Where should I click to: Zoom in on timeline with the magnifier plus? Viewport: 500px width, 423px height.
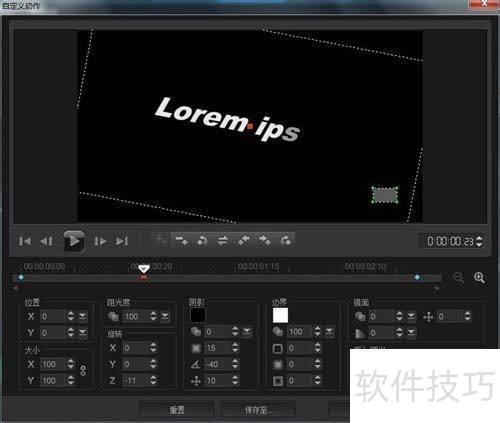click(x=479, y=277)
